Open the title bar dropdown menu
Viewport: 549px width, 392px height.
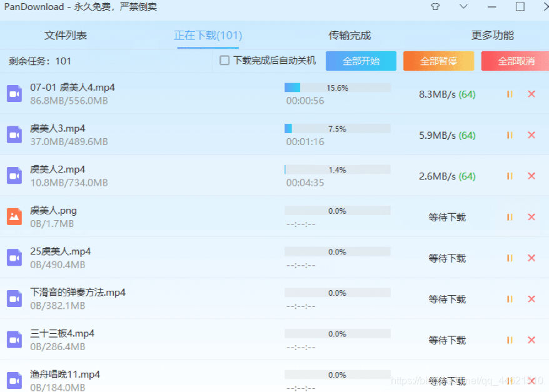click(x=463, y=6)
